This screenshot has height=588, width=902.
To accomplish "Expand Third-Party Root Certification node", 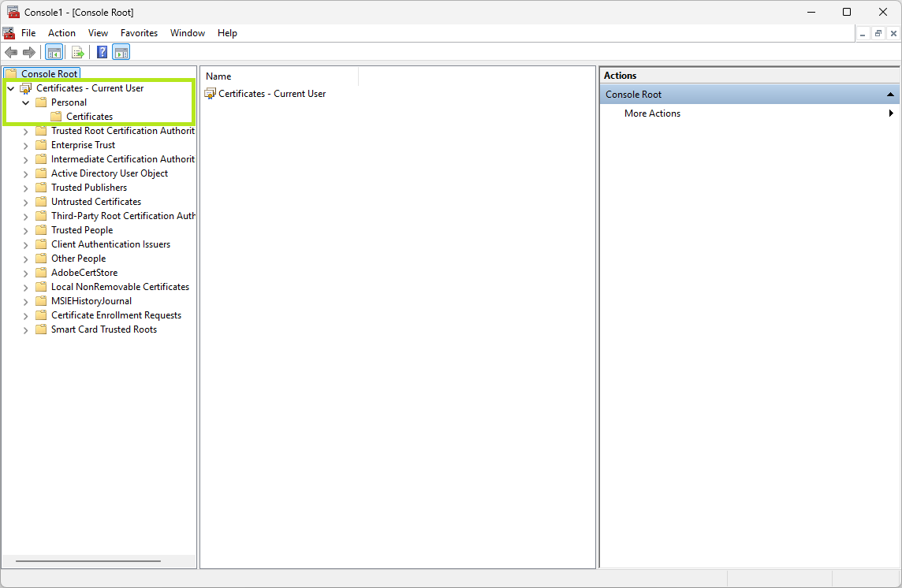I will click(26, 216).
